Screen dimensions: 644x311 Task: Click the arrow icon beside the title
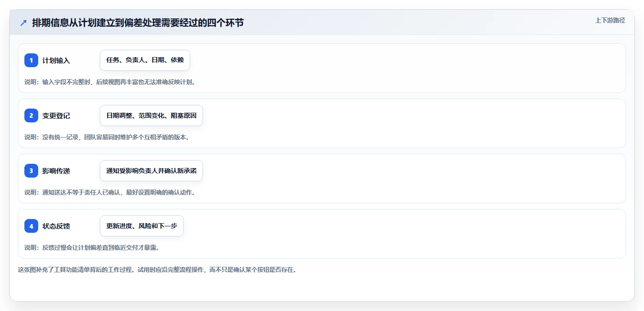[x=23, y=23]
